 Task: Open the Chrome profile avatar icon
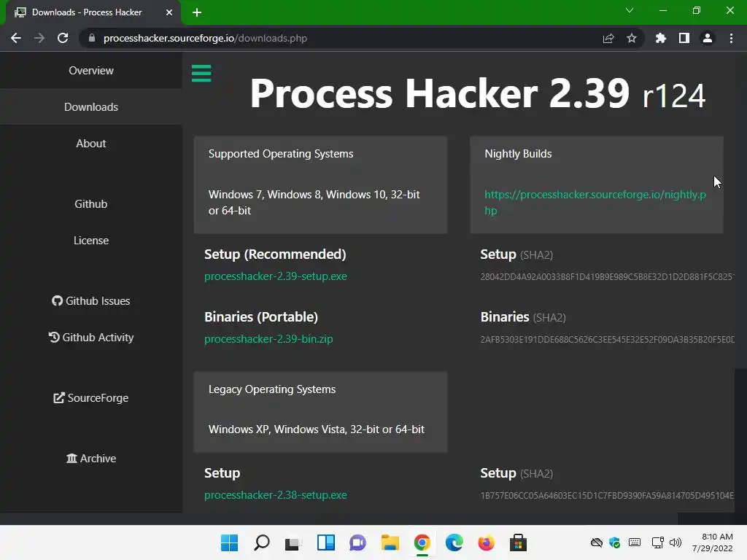tap(708, 38)
